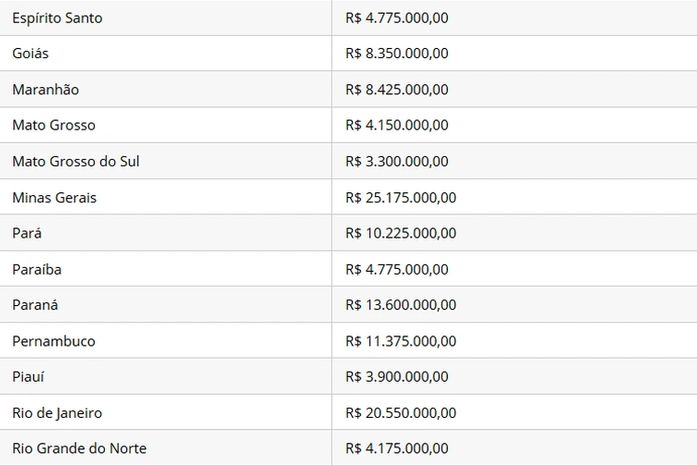Select the R$ 11.375.000,00 Pernambuco amount

pos(401,341)
